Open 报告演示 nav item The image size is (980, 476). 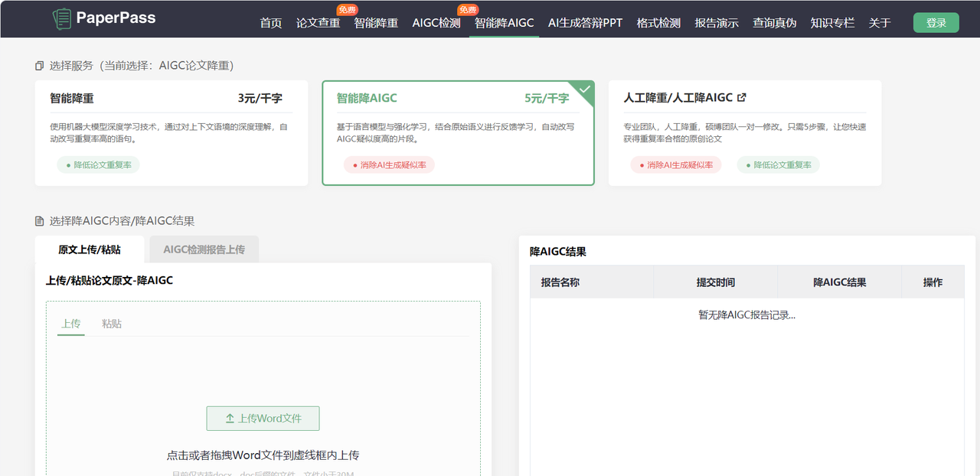[x=717, y=23]
